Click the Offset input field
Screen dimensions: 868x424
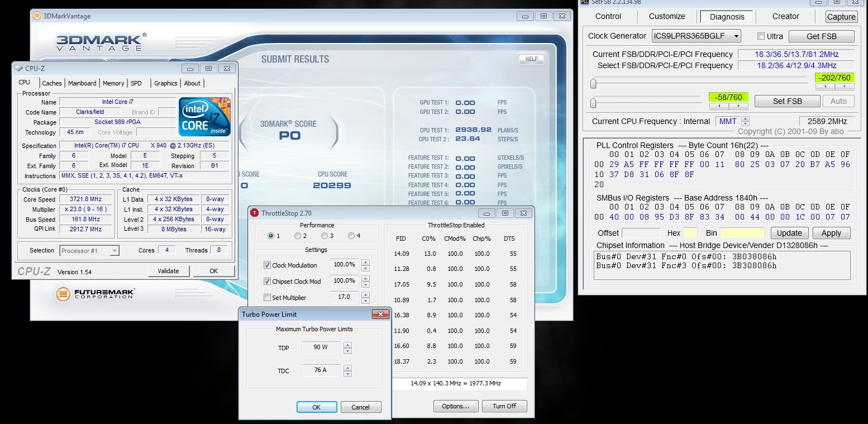(x=641, y=233)
